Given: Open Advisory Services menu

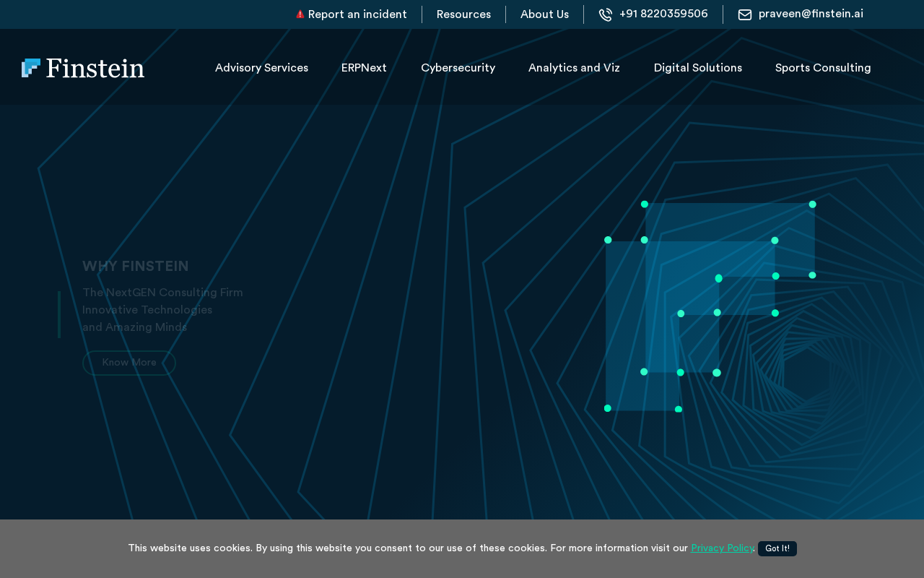Looking at the screenshot, I should [261, 68].
